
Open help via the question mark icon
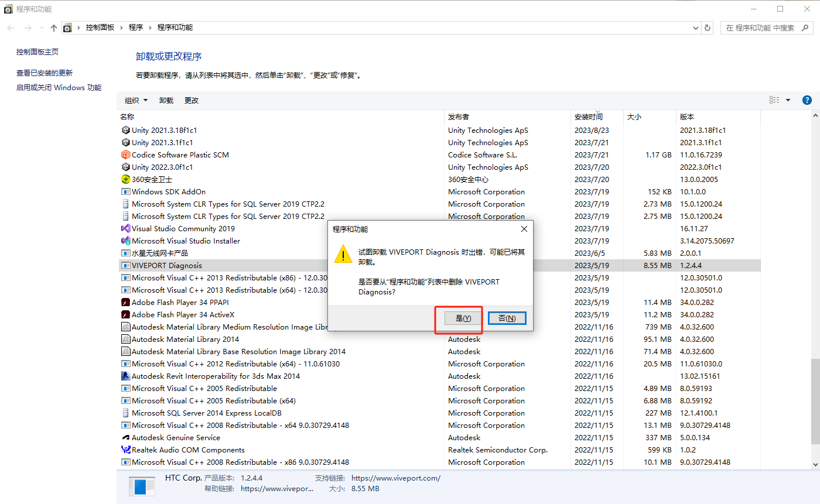(x=807, y=100)
